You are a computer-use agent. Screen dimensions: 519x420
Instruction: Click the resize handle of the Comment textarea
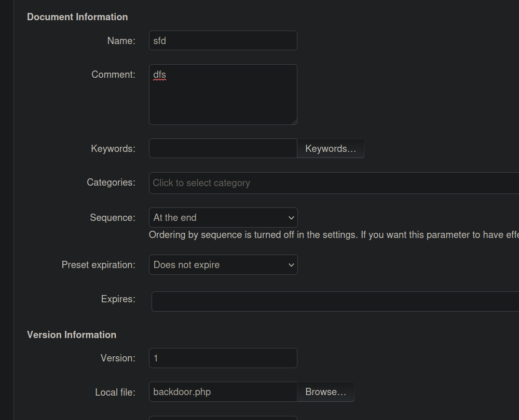tap(295, 122)
